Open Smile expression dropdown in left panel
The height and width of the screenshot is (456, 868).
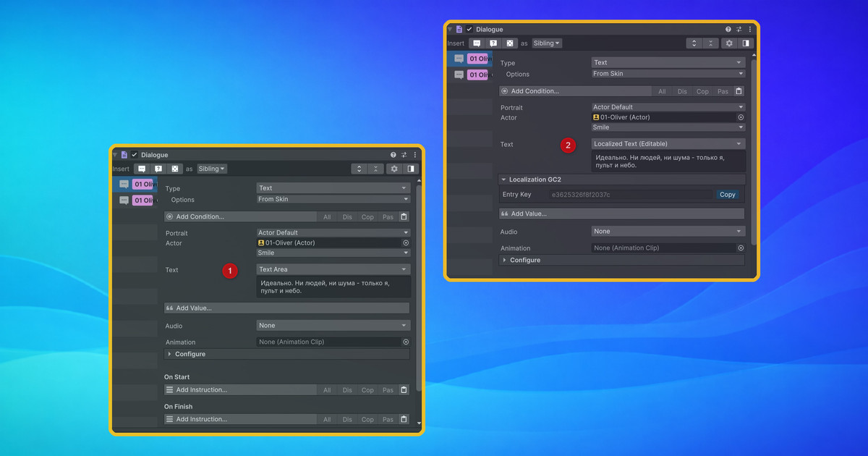[333, 253]
